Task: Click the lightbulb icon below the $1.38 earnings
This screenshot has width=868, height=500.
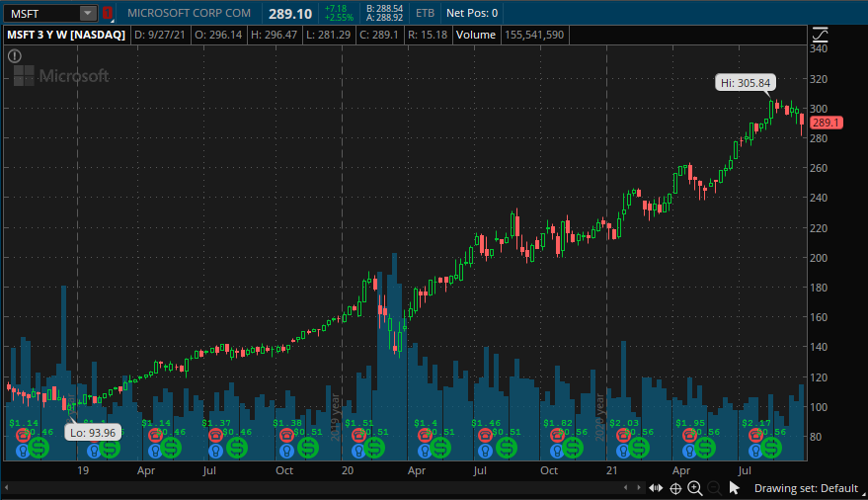Action: 286,451
